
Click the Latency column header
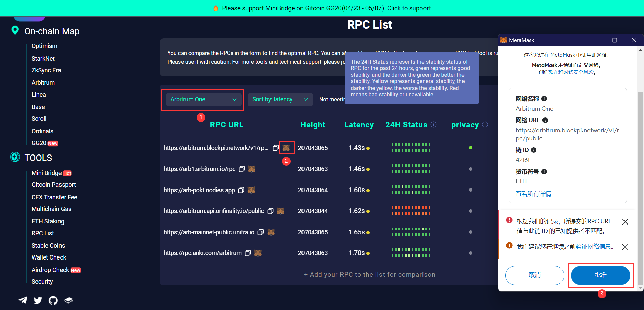(x=359, y=125)
